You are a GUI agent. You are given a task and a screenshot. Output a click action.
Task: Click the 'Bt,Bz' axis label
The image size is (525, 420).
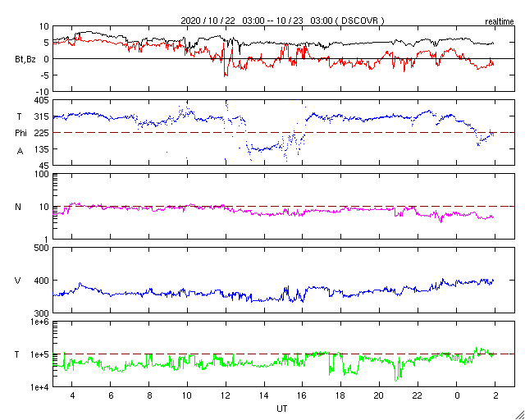[x=25, y=60]
